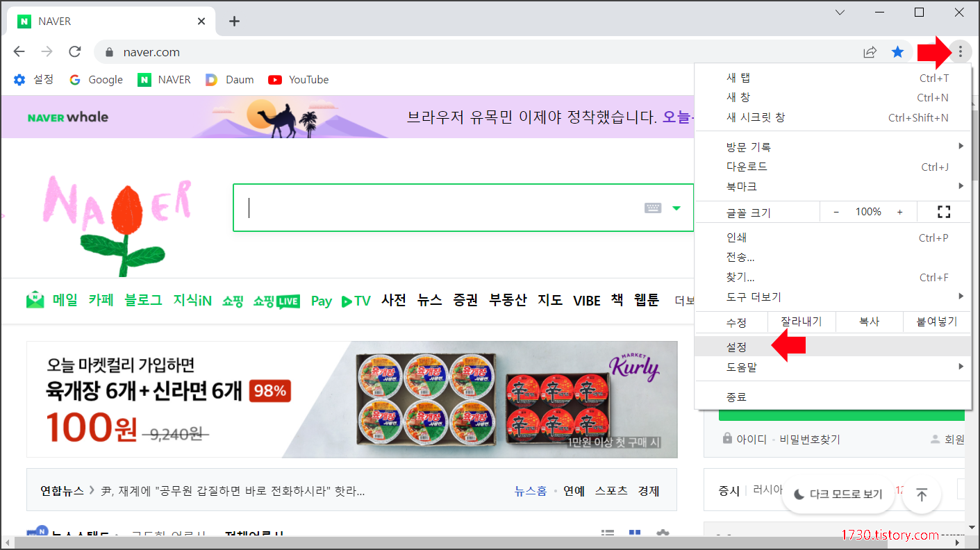Click the scroll-to-top arrow button
This screenshot has width=980, height=550.
(922, 494)
